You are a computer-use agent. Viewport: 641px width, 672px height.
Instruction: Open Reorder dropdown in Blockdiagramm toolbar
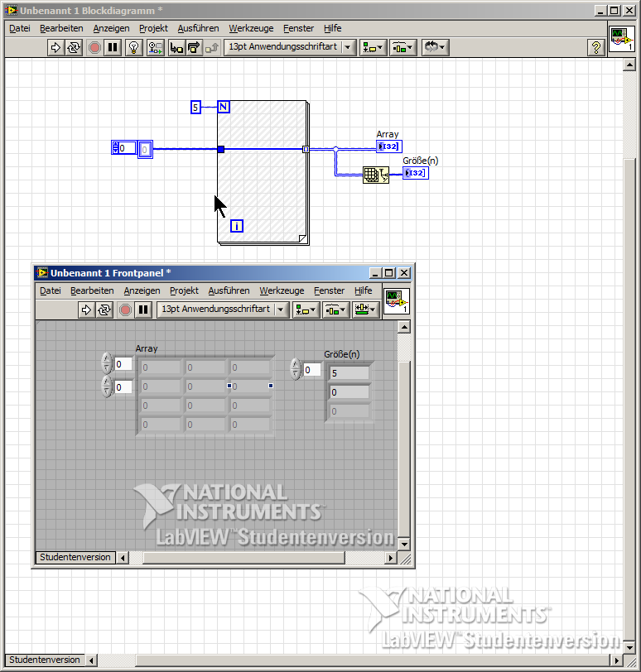tap(435, 47)
